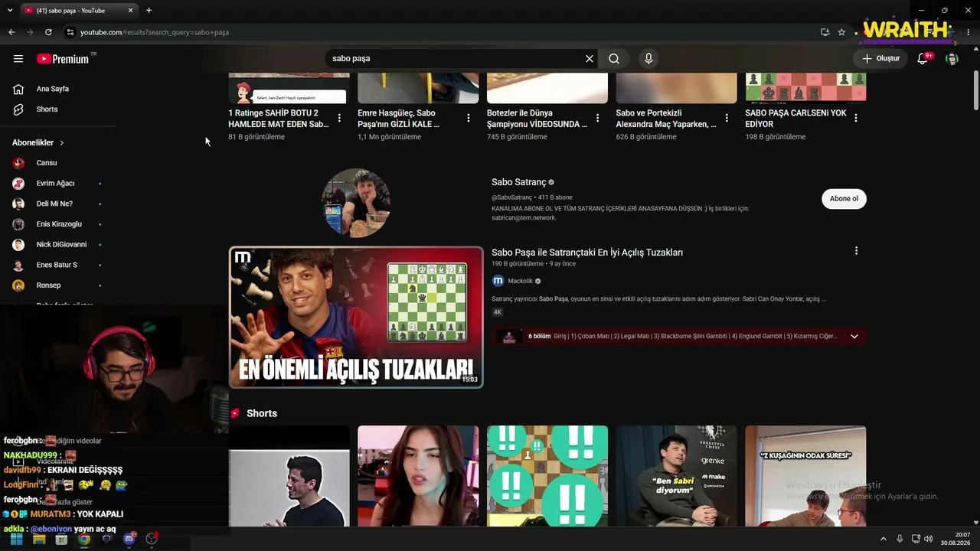
Task: Open the green exclamation marks chess short
Action: (x=547, y=476)
